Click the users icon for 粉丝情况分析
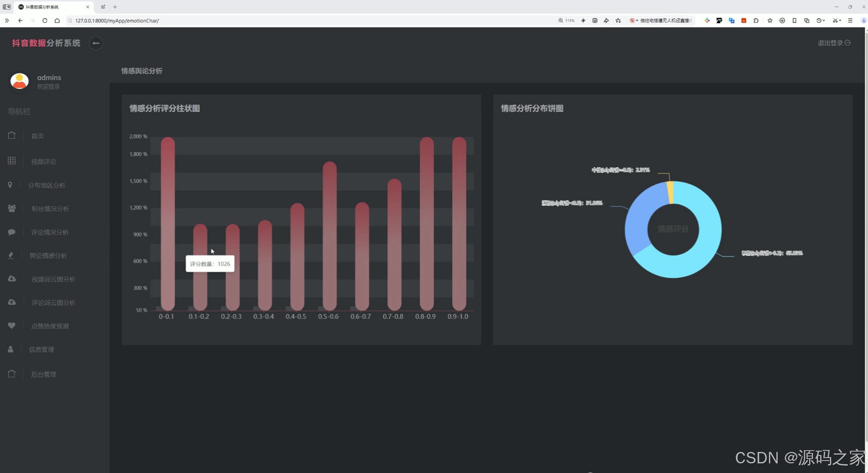The image size is (868, 473). [x=12, y=208]
